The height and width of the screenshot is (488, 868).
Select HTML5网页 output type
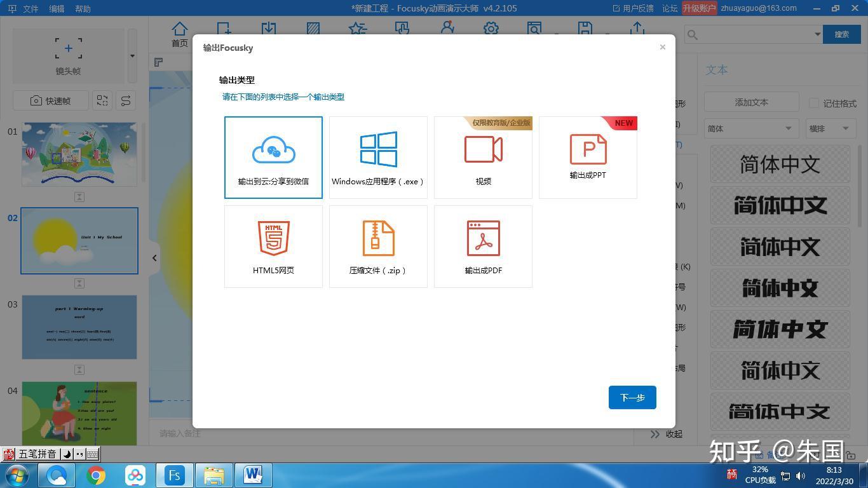tap(273, 247)
